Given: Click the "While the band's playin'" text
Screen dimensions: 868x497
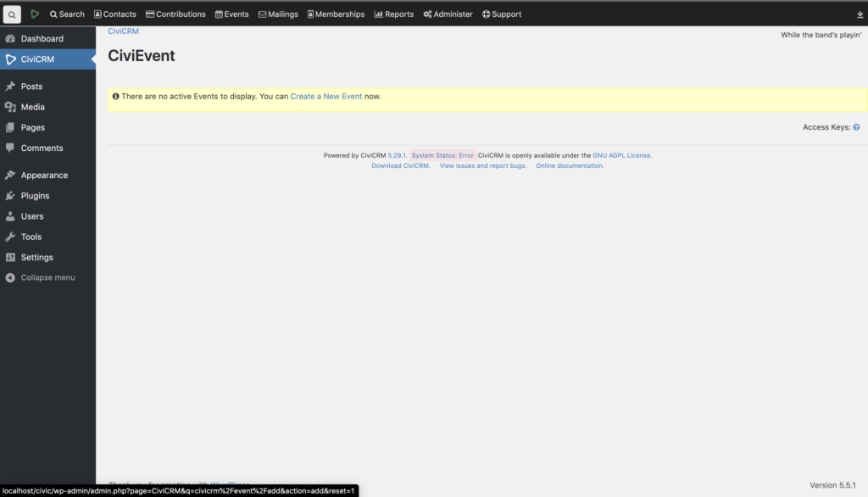Looking at the screenshot, I should [x=821, y=35].
